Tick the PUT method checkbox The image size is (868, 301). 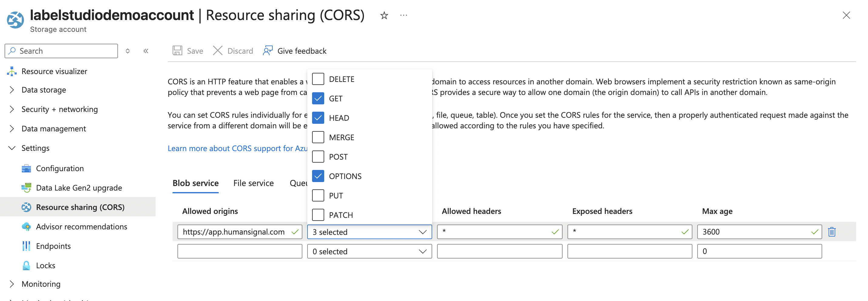[x=318, y=195]
